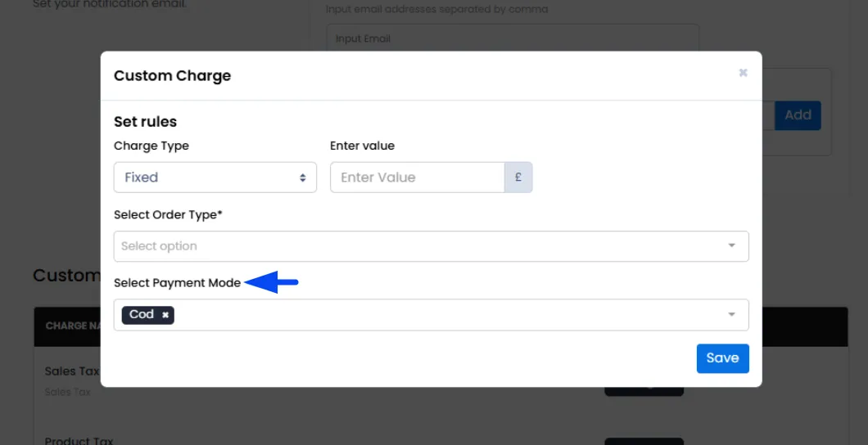Viewport: 868px width, 445px height.
Task: Click the 'Select Order Type*' label
Action: 168,215
